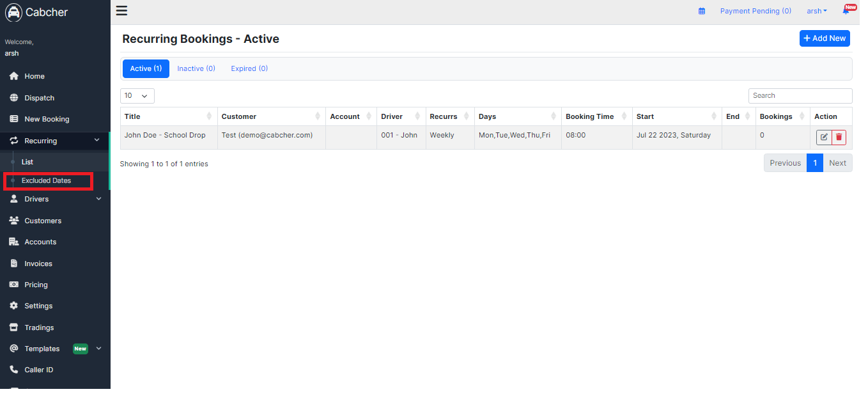
Task: Open the notifications bell icon
Action: click(x=846, y=11)
